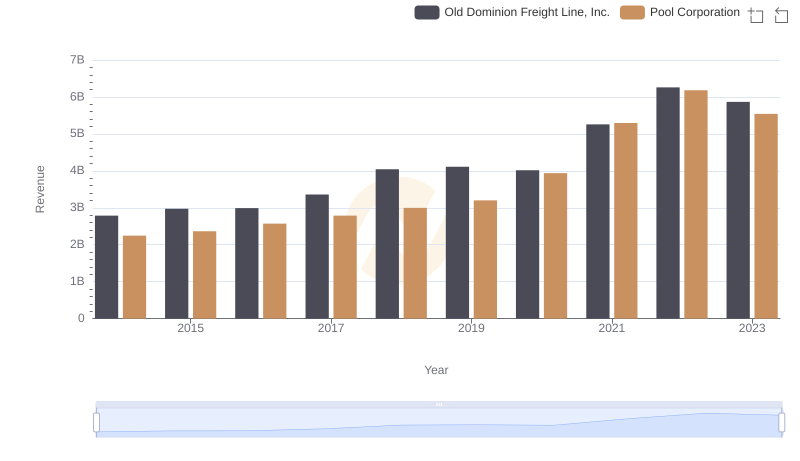Click the data zoom top drag bar

[439, 404]
